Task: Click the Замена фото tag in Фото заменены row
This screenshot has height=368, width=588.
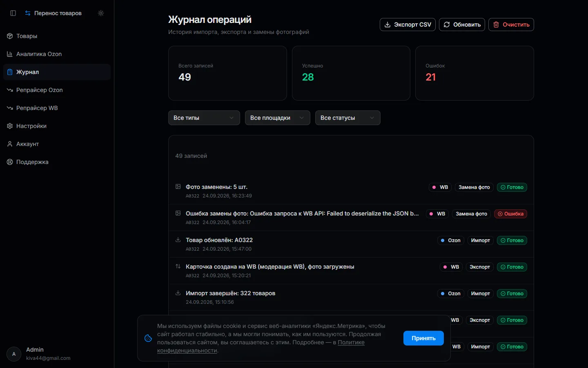Action: (x=474, y=187)
